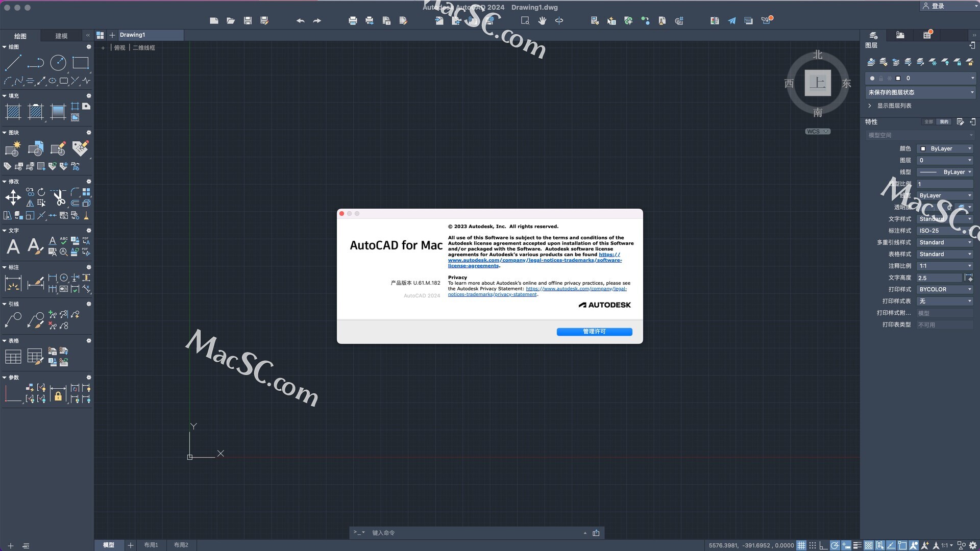Choose the Move tool in modify panel
Screen dimensions: 980x551
pyautogui.click(x=13, y=197)
